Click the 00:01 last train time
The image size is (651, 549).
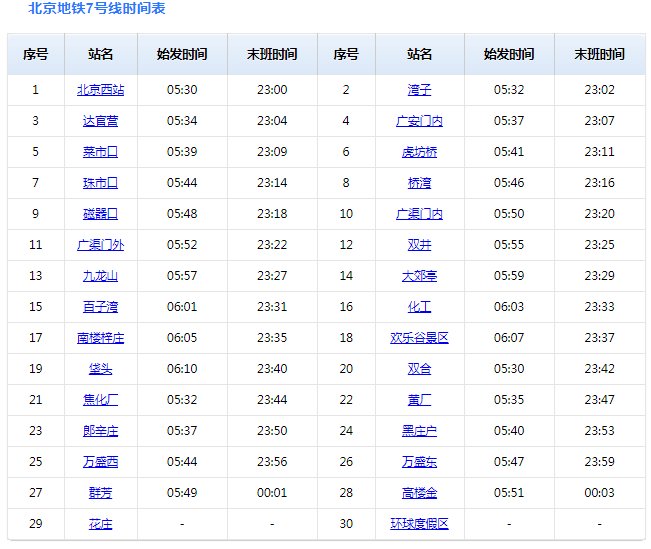(272, 493)
